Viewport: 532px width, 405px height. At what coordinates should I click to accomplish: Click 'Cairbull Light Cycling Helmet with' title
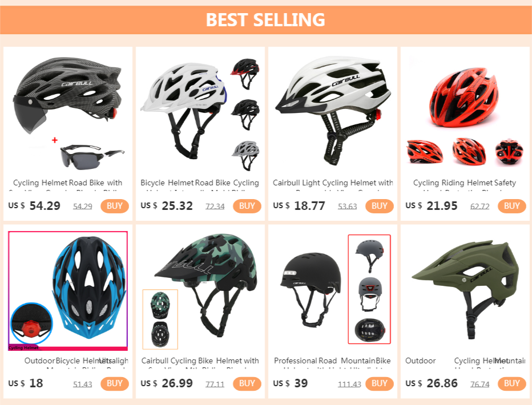(x=333, y=183)
